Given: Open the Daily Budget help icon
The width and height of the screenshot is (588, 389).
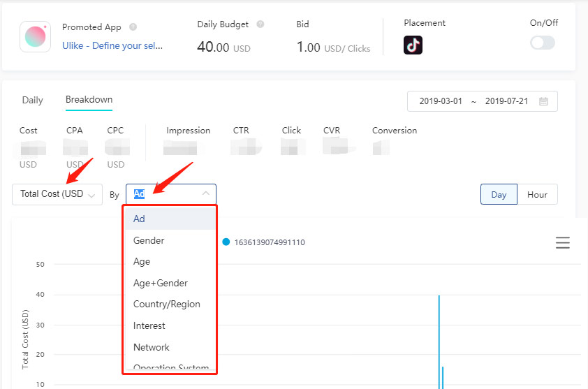Looking at the screenshot, I should tap(260, 24).
